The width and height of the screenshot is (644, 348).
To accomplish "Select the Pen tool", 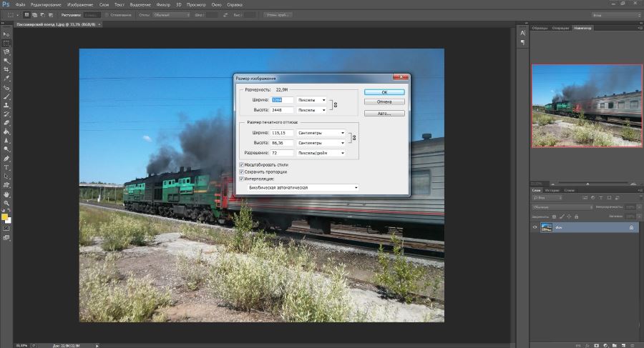I will [x=6, y=159].
